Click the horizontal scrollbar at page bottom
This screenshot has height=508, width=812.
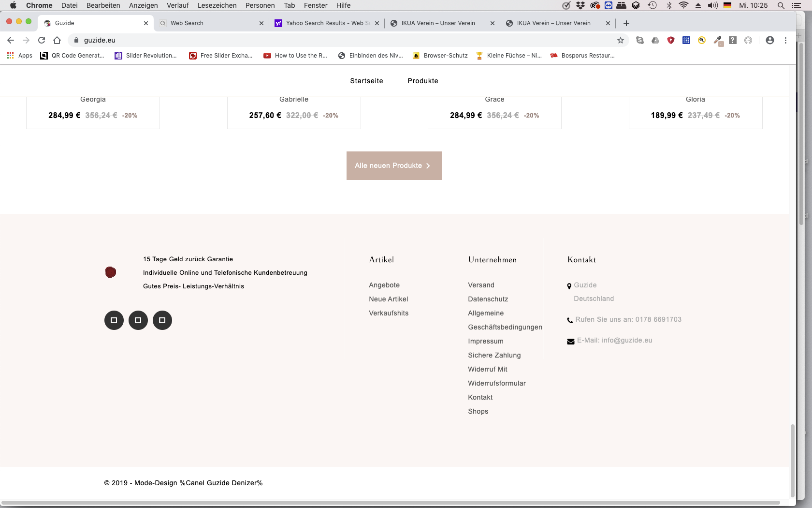(391, 503)
